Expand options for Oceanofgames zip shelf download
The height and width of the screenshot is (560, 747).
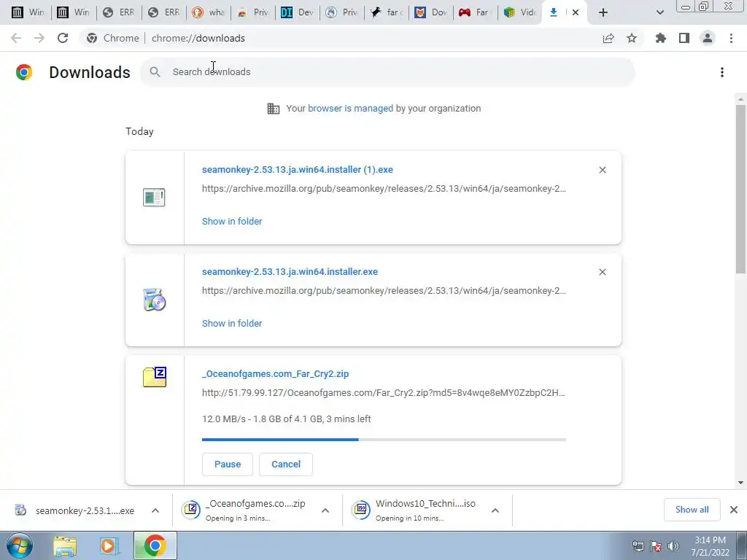pos(325,510)
